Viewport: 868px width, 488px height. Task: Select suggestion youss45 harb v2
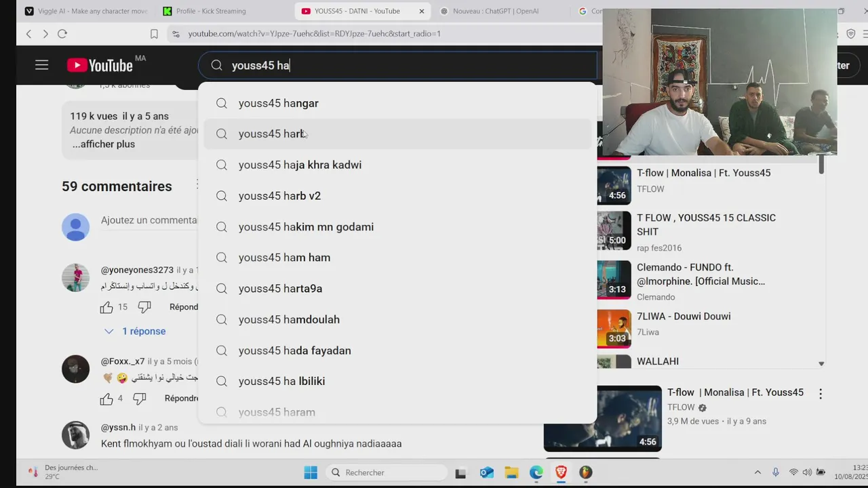coord(397,196)
